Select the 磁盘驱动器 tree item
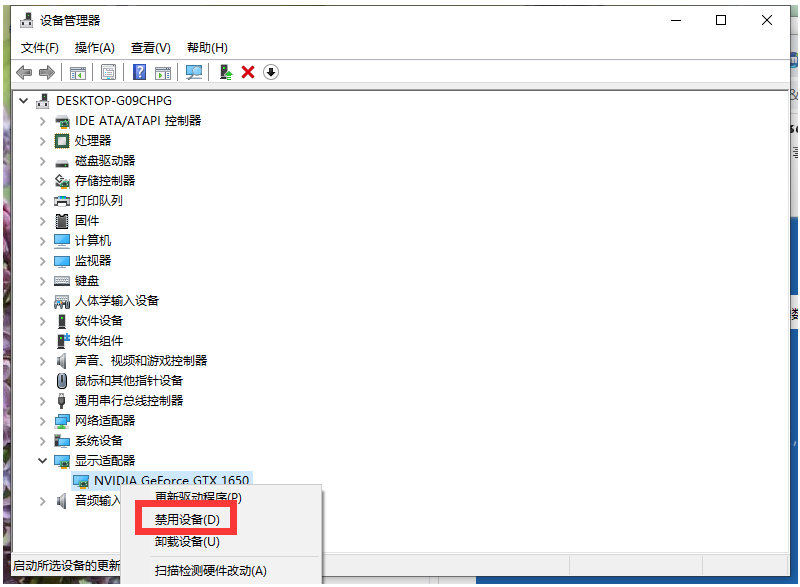Image resolution: width=800 pixels, height=587 pixels. (105, 161)
